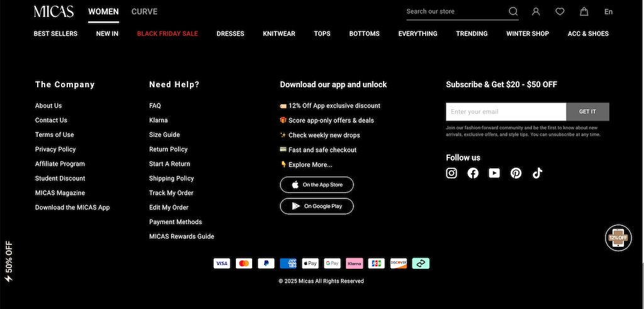This screenshot has width=644, height=309.
Task: Click the Klarna payment badge
Action: [355, 263]
